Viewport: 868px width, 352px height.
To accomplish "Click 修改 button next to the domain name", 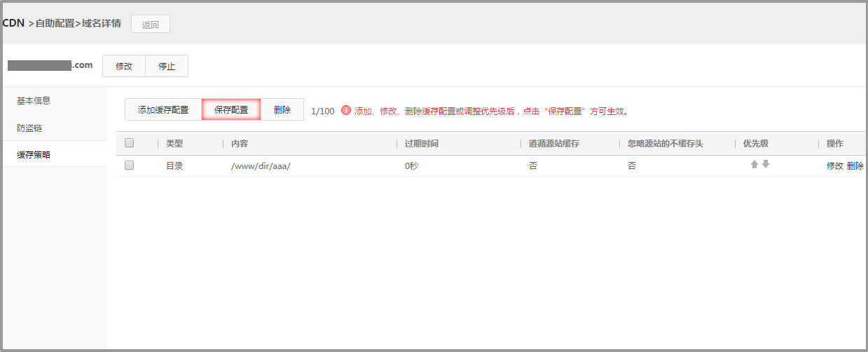I will (x=124, y=66).
